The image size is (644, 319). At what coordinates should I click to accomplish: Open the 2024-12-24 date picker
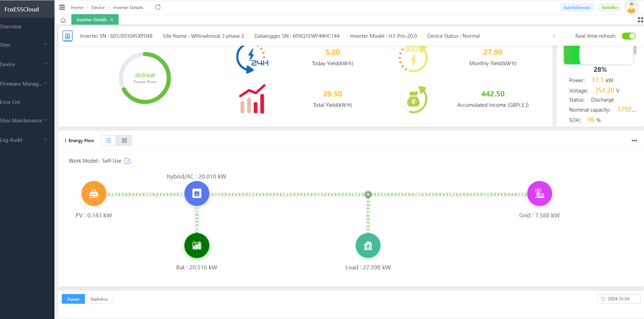point(618,299)
